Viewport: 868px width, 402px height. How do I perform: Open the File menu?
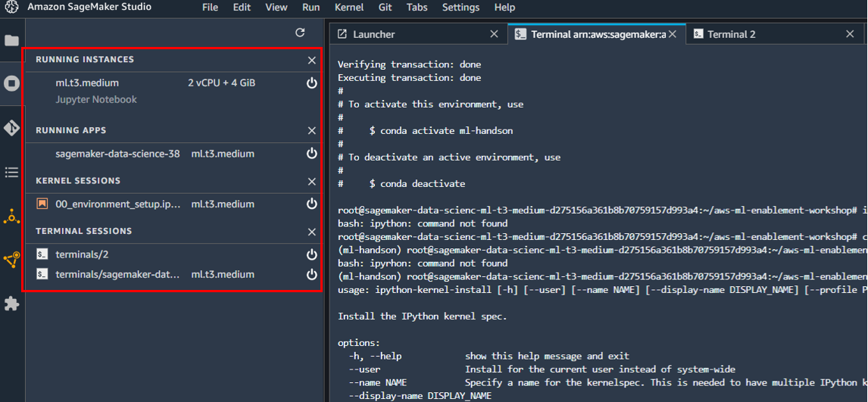point(210,8)
